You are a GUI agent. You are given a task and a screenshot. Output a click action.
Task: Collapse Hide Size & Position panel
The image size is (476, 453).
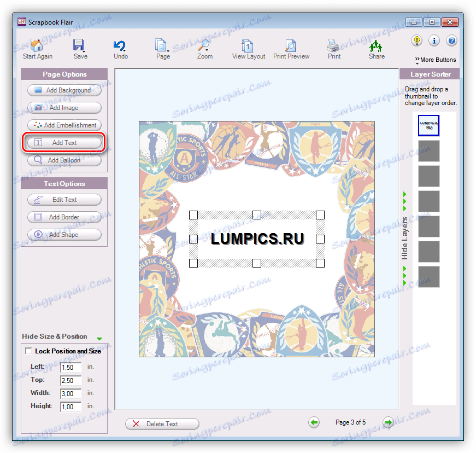click(x=62, y=336)
